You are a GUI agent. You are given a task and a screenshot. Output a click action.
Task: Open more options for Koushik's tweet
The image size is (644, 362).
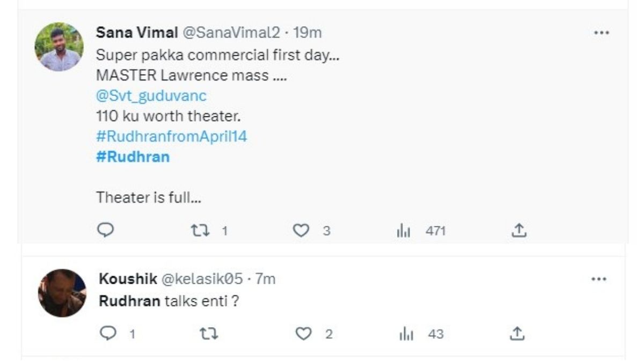pos(598,279)
